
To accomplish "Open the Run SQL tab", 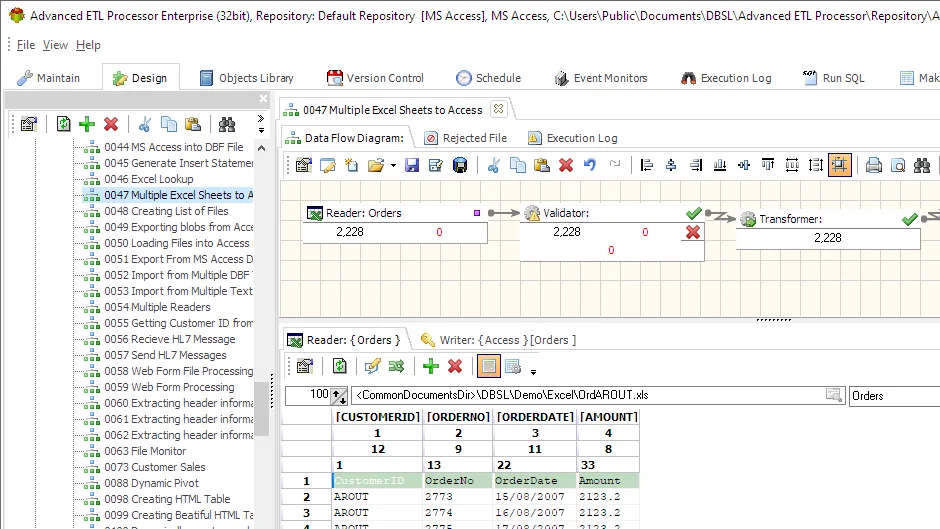I will 833,78.
